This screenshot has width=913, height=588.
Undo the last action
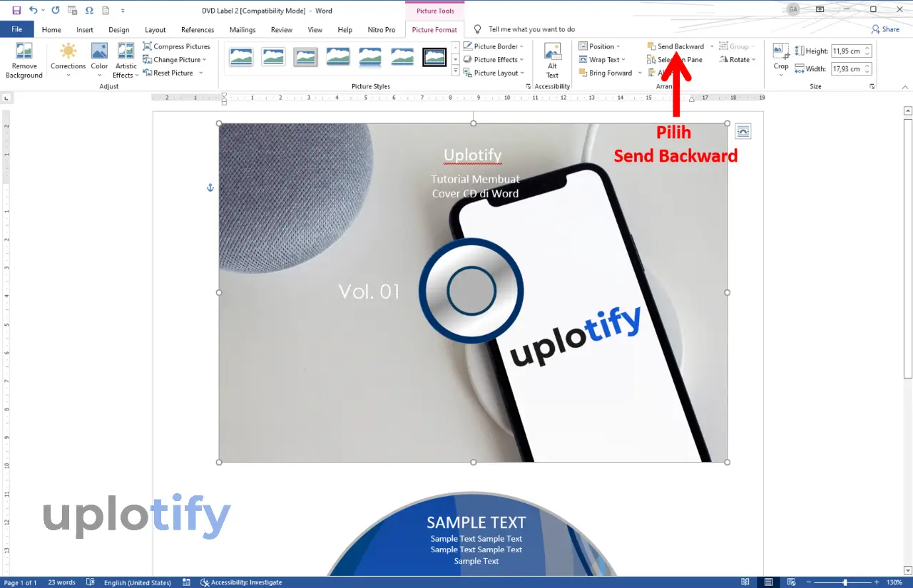[33, 10]
